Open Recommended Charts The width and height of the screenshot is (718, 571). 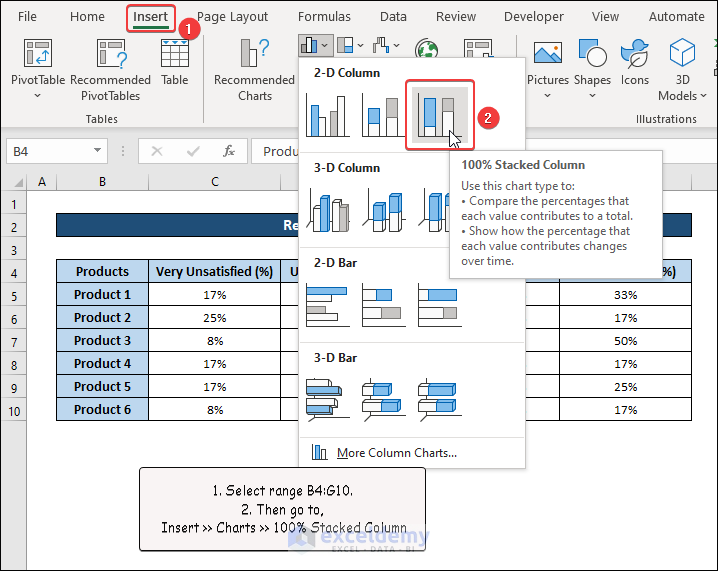tap(254, 70)
